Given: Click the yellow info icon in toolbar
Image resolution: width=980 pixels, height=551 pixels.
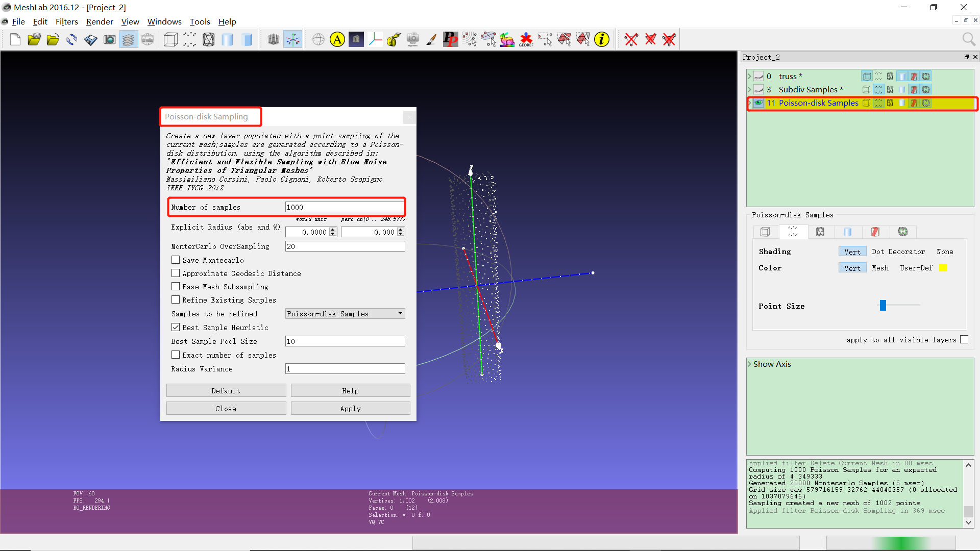Looking at the screenshot, I should tap(602, 39).
